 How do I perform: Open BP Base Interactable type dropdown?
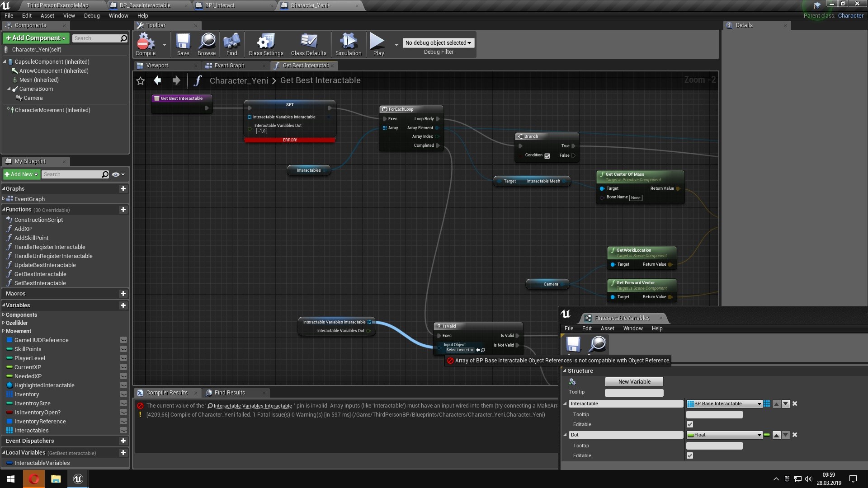pyautogui.click(x=724, y=404)
